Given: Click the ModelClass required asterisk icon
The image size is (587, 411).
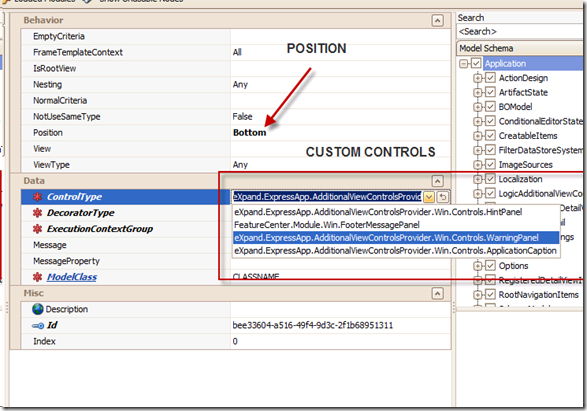Looking at the screenshot, I should pyautogui.click(x=37, y=277).
